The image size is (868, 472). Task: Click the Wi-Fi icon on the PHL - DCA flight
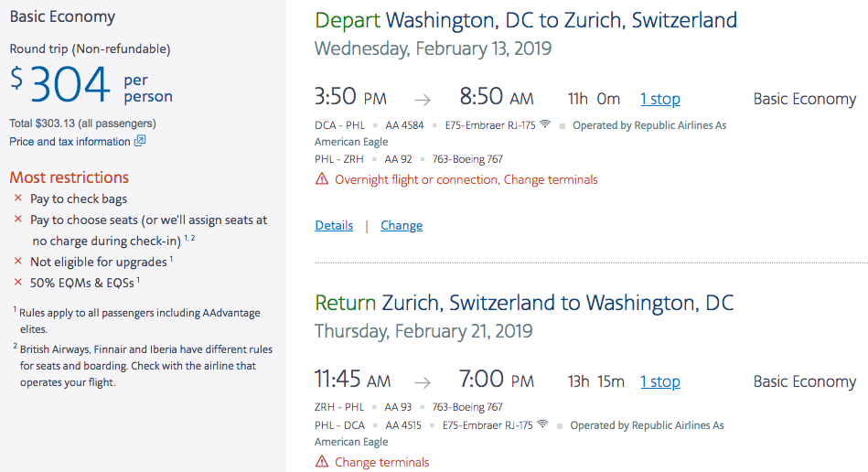[x=543, y=424]
